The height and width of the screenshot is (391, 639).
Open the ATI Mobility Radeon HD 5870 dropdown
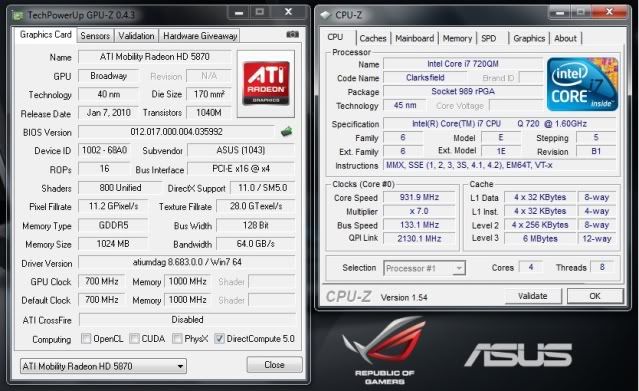point(103,366)
